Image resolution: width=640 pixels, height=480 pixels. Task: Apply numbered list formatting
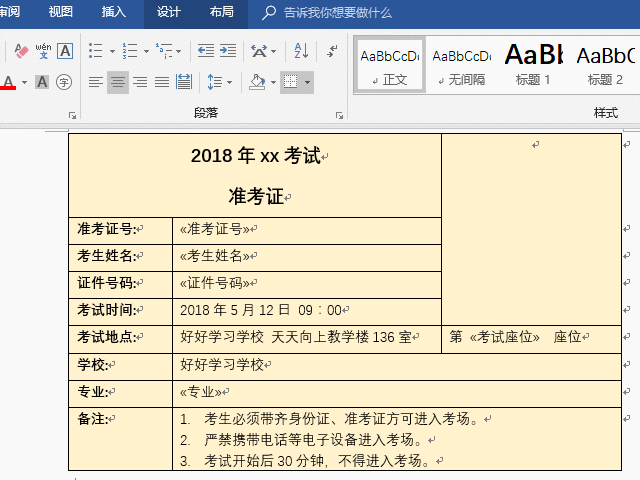[x=130, y=51]
